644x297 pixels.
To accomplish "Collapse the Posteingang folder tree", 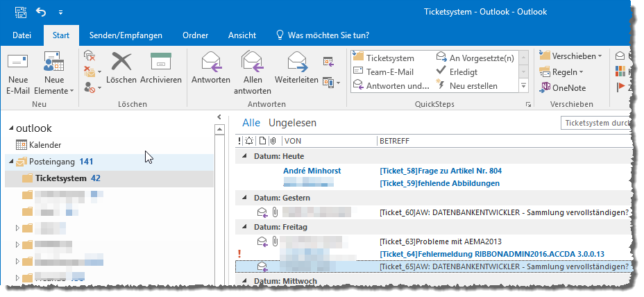I will 11,162.
